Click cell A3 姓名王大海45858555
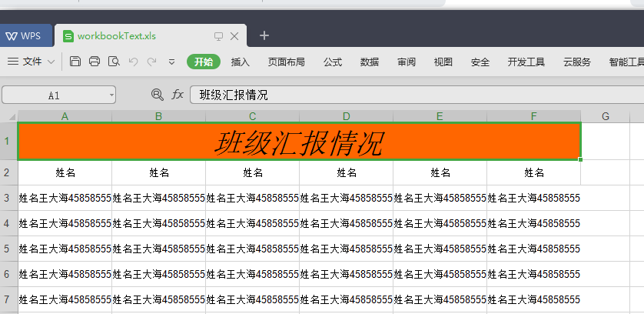The height and width of the screenshot is (314, 644). [65, 198]
